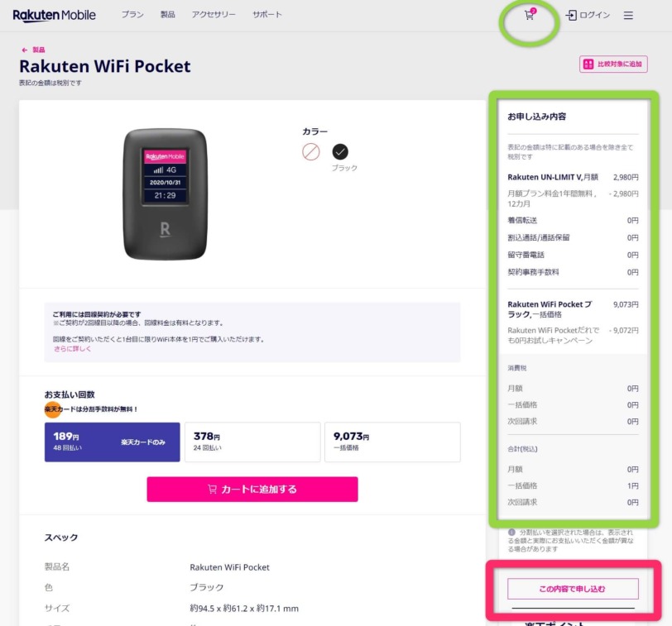Click the 合計(税込) label

pos(522,449)
